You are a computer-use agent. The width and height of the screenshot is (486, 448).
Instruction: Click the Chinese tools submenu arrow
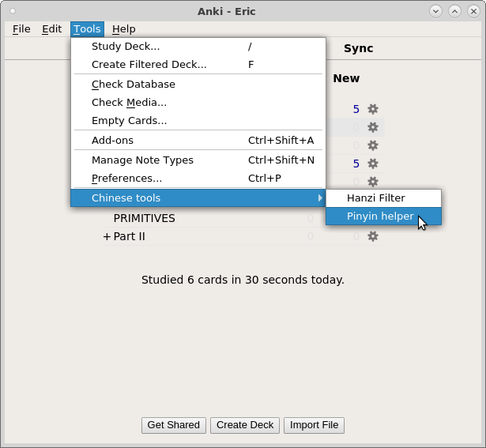point(319,198)
